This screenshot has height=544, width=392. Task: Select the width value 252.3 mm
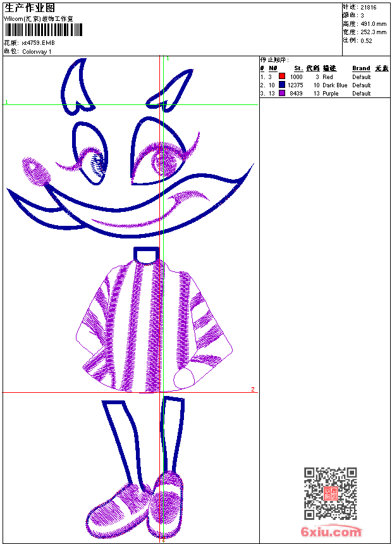pos(373,32)
